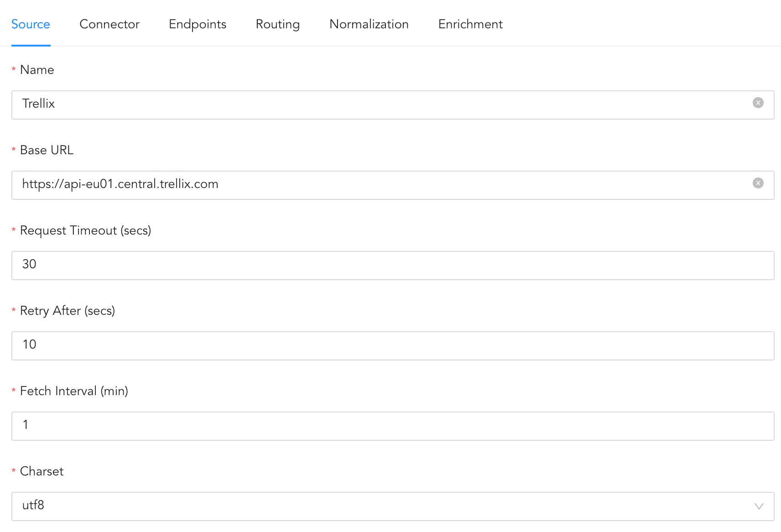Image resolution: width=781 pixels, height=532 pixels.
Task: Click the Fetch Interval (min) label
Action: pos(74,391)
